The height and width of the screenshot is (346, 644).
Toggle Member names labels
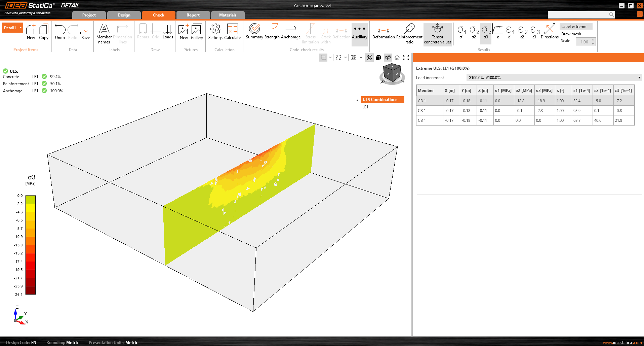pyautogui.click(x=104, y=33)
